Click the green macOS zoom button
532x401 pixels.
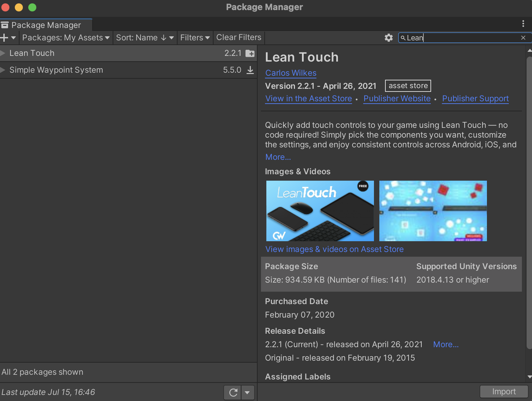(32, 7)
